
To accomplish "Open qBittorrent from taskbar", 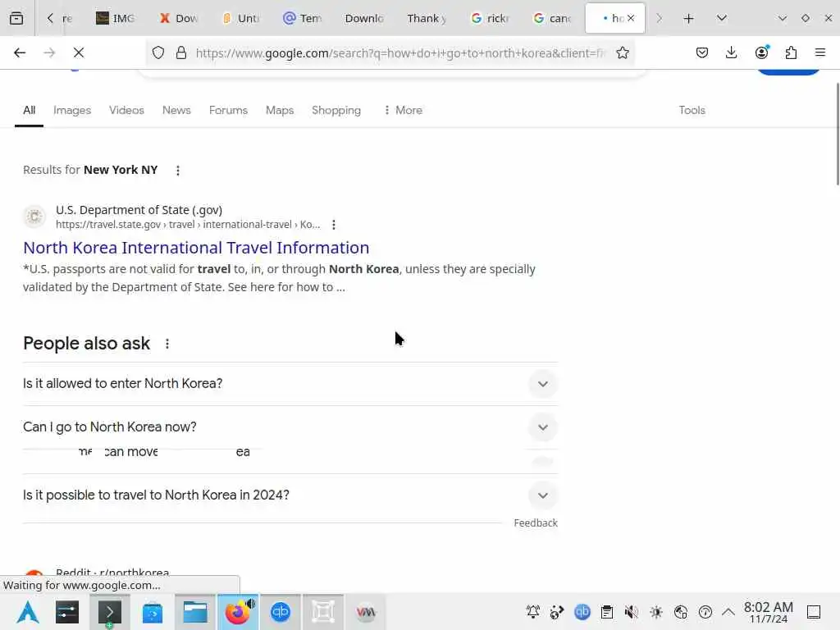I will tap(281, 612).
